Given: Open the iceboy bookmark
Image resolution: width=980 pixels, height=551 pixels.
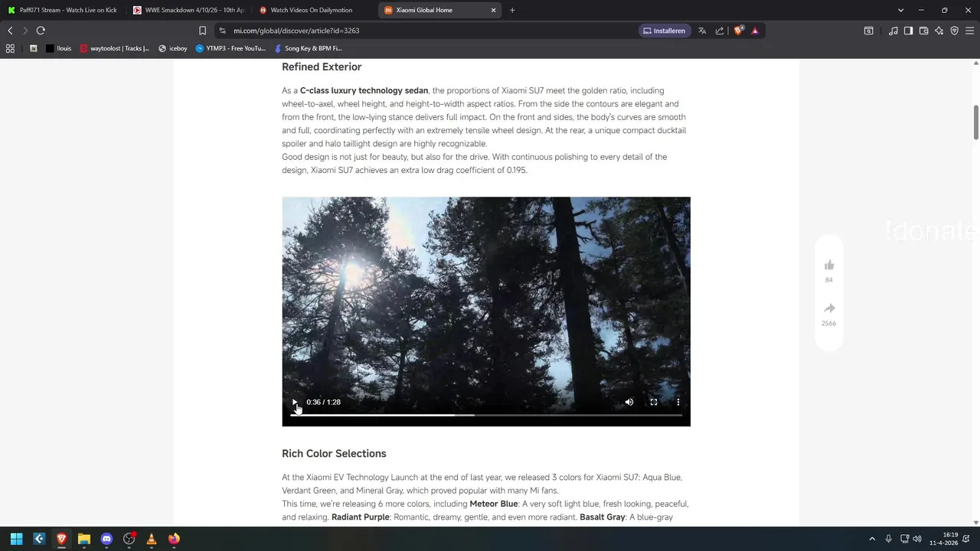Looking at the screenshot, I should [173, 48].
